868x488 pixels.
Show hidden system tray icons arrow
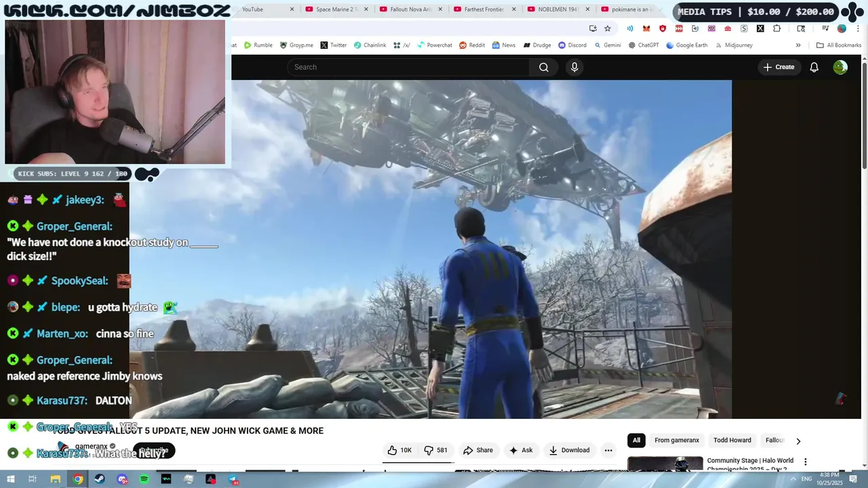click(x=793, y=479)
